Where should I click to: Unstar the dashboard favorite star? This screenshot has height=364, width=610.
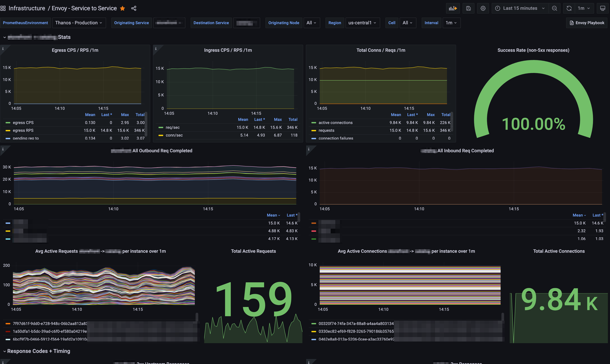click(123, 8)
